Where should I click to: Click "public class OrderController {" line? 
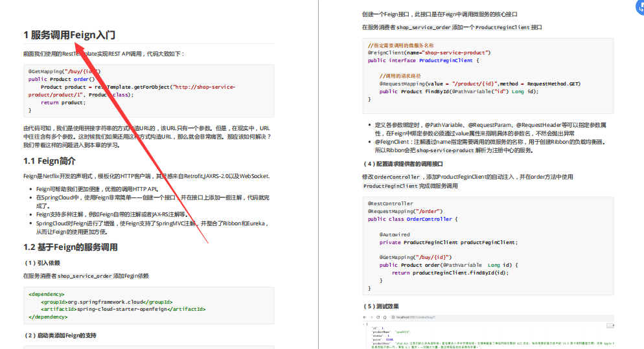[x=413, y=220]
